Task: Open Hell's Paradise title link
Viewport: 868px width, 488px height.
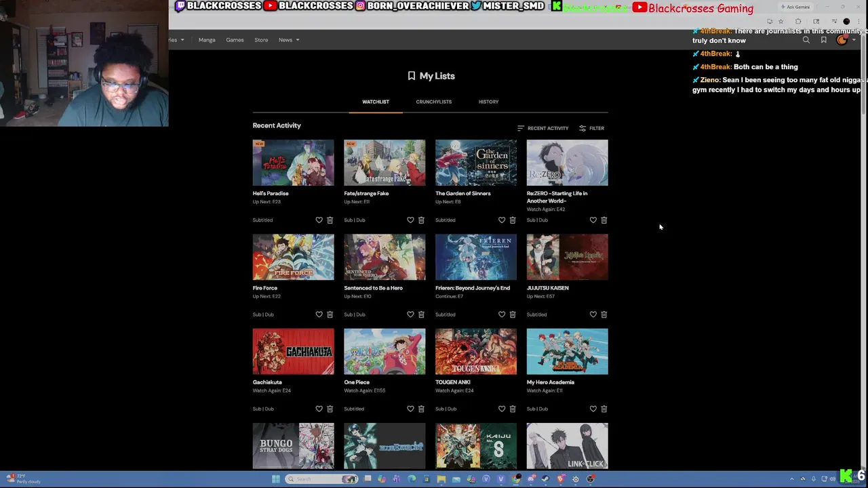Action: pyautogui.click(x=271, y=193)
